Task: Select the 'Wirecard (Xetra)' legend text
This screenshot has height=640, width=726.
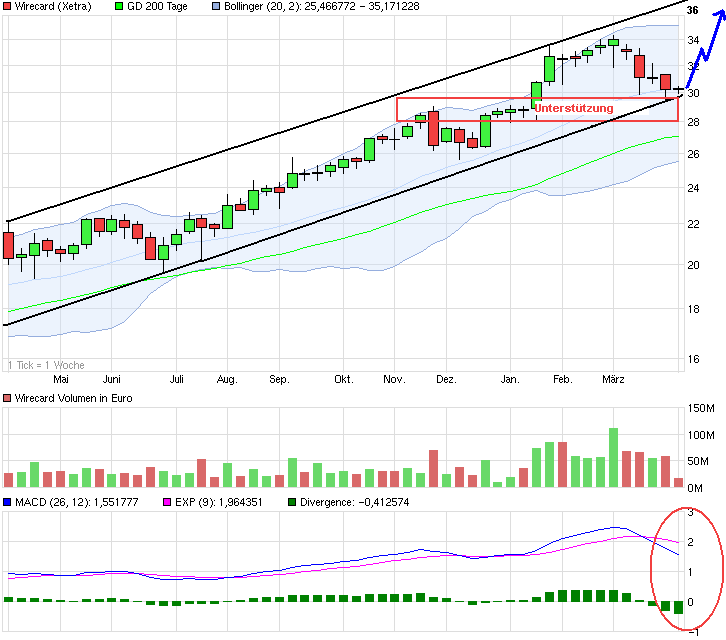Action: [53, 6]
